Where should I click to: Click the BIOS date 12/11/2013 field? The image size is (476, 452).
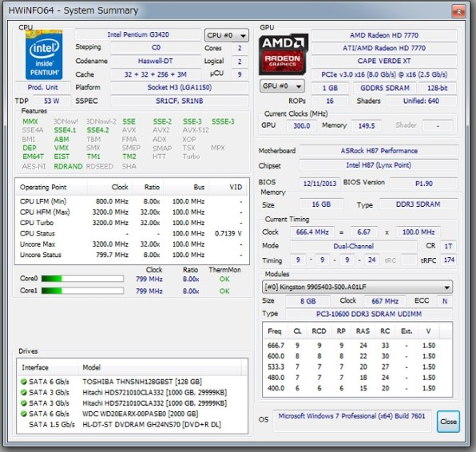pyautogui.click(x=319, y=184)
